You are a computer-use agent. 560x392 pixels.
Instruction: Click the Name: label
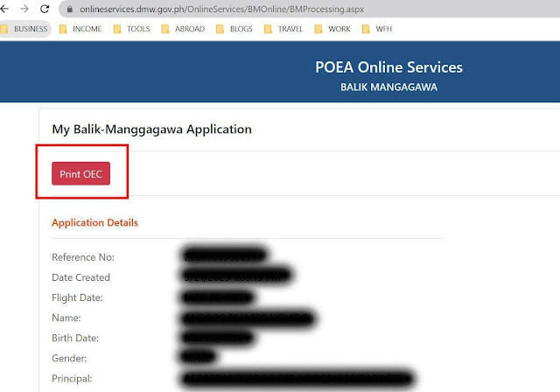point(66,318)
